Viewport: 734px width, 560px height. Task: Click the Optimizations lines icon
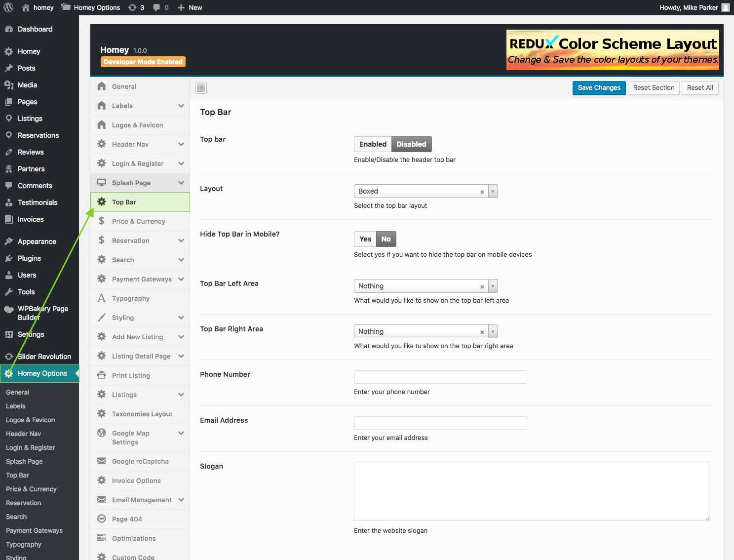pos(101,538)
